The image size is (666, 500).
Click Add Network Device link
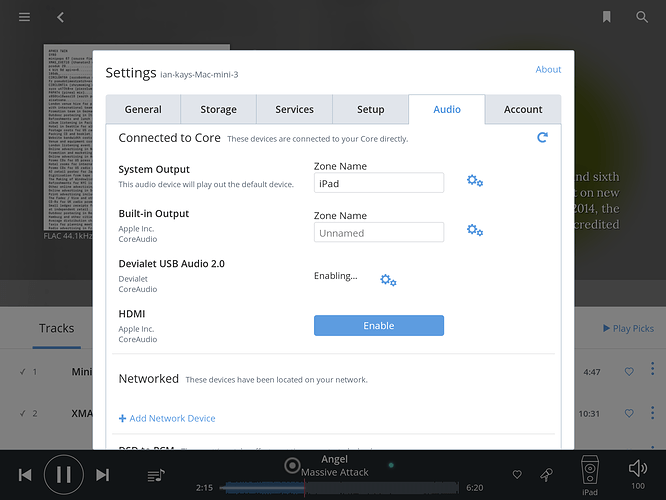coord(167,418)
